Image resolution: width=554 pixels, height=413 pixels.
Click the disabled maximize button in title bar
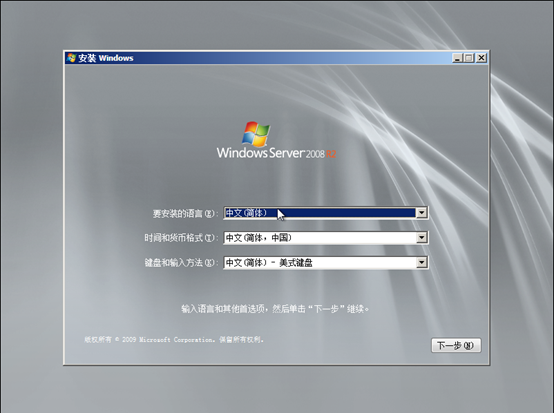(469, 58)
